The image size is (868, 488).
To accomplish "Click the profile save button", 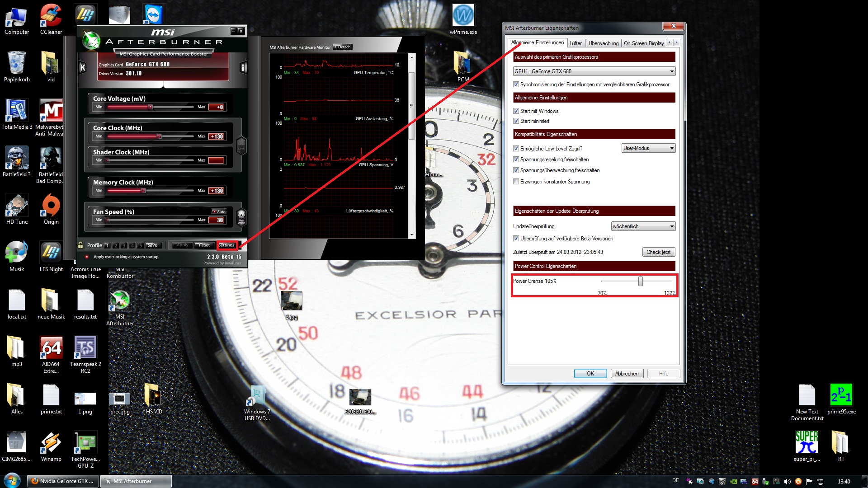I will pyautogui.click(x=153, y=245).
